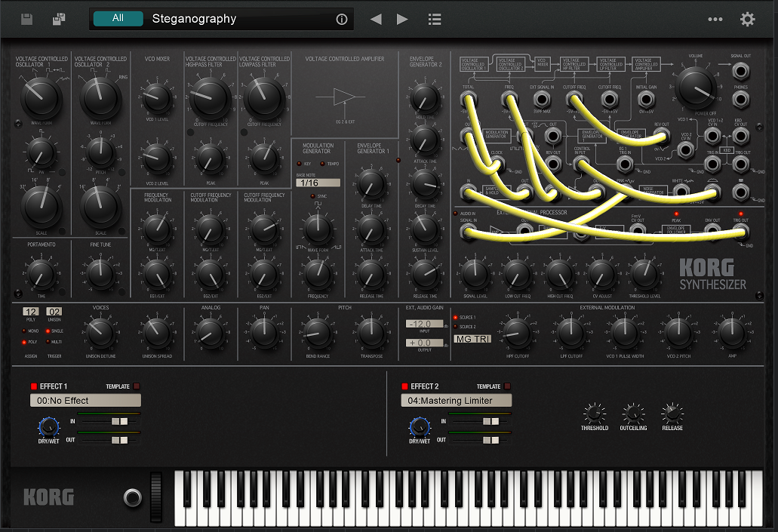The height and width of the screenshot is (532, 778).
Task: Click the F→V CV OUT jack
Action: click(637, 231)
